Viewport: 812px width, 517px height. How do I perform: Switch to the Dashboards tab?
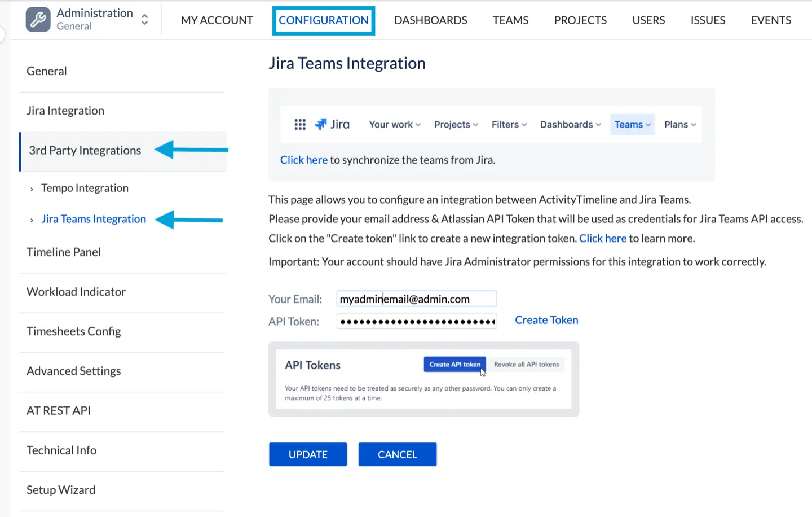point(430,20)
